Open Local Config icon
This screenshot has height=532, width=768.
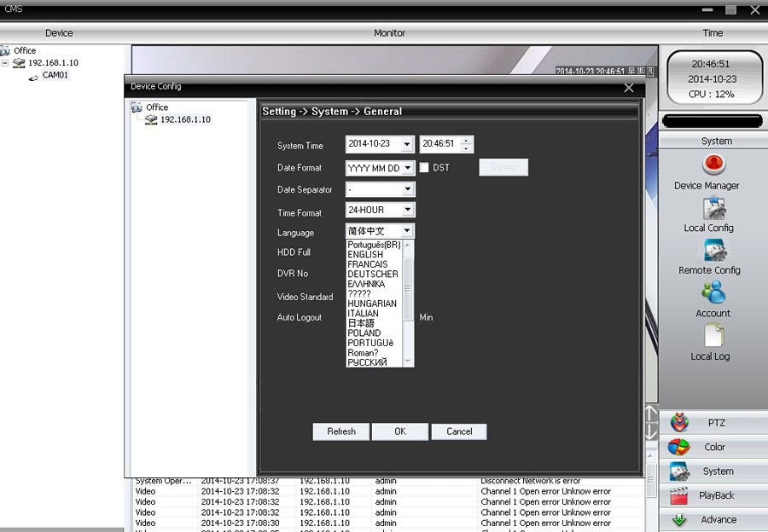click(x=713, y=209)
